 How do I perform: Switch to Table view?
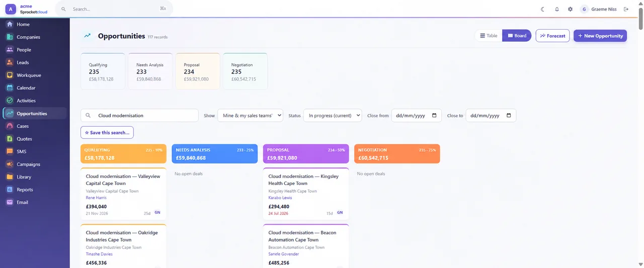click(x=489, y=36)
